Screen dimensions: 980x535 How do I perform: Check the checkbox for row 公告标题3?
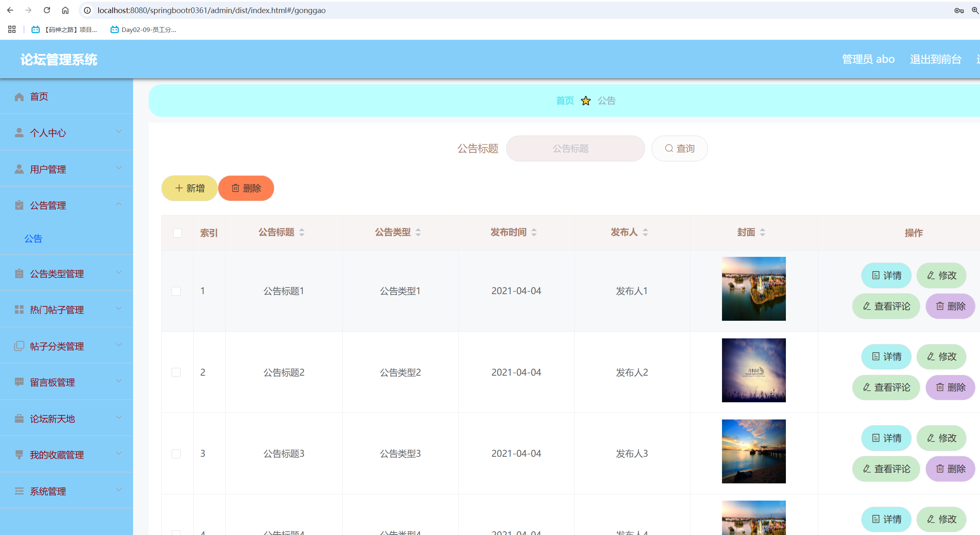(x=176, y=454)
